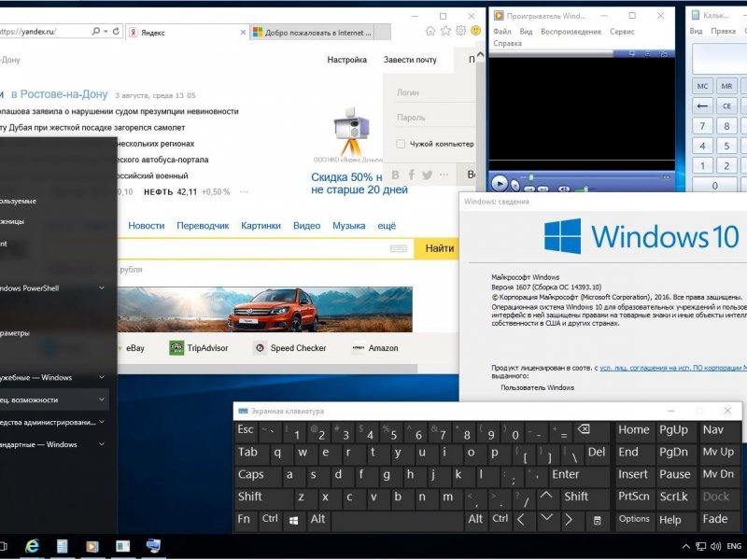Image resolution: width=747 pixels, height=560 pixels.
Task: Close the Яндекс browser tab
Action: (243, 33)
